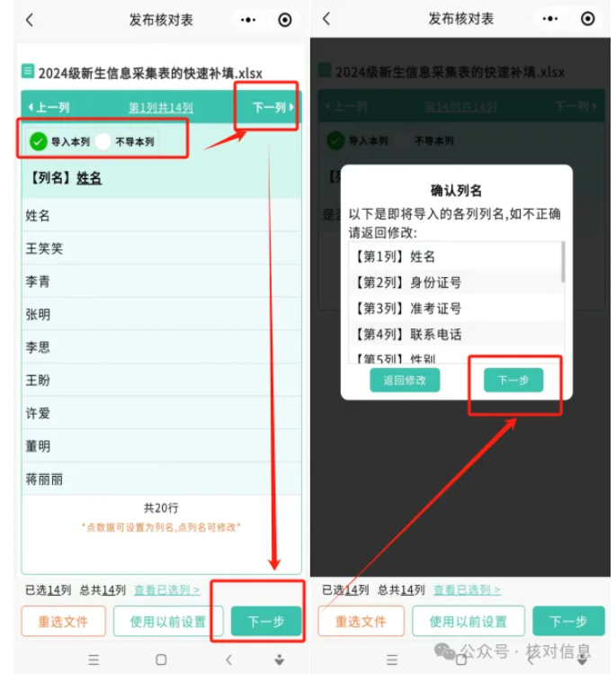Image resolution: width=616 pixels, height=674 pixels.
Task: Click 查看已选列 link on left screen
Action: (x=166, y=589)
